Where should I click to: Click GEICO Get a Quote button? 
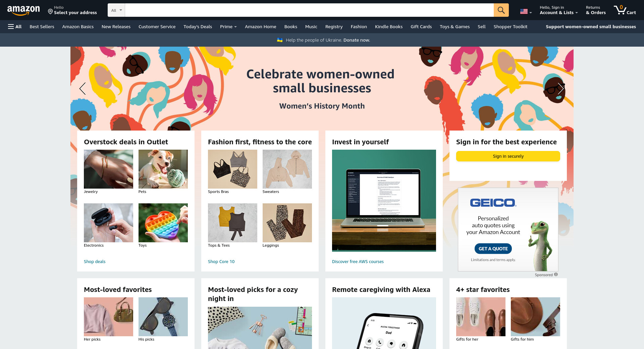493,249
